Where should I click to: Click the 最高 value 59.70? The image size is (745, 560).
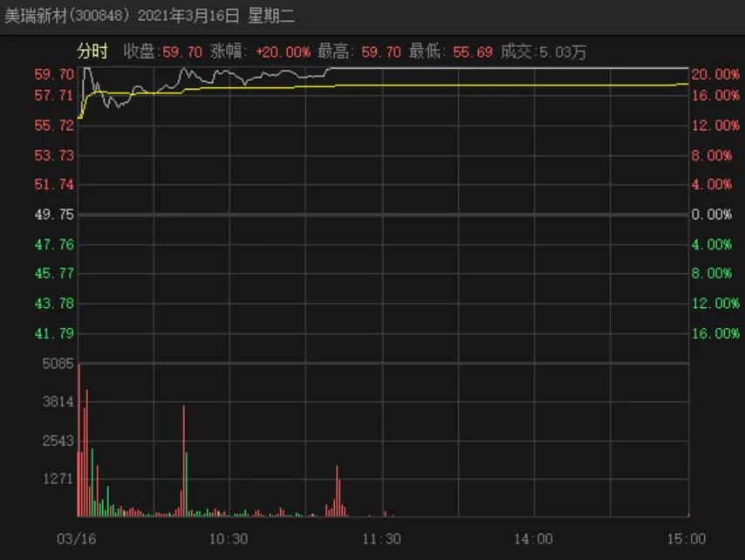381,51
